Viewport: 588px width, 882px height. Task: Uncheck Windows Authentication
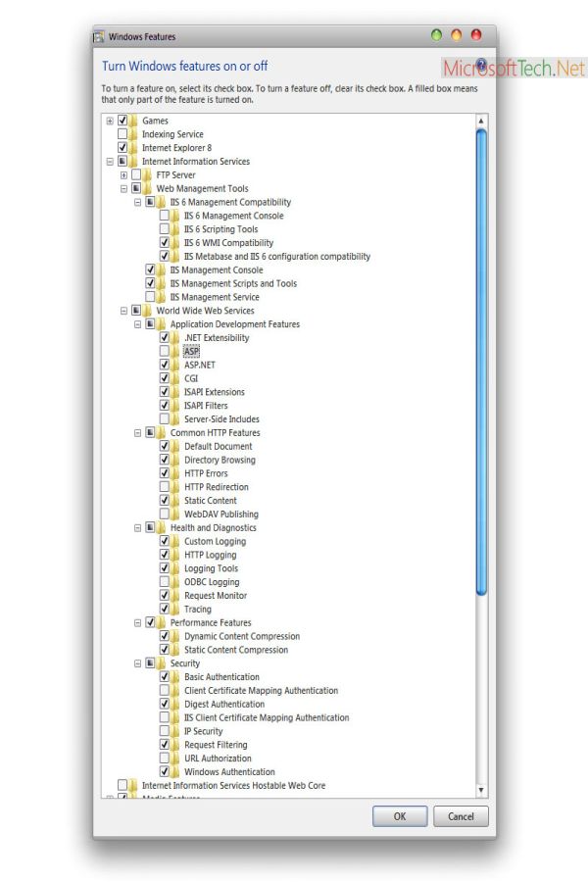(165, 771)
